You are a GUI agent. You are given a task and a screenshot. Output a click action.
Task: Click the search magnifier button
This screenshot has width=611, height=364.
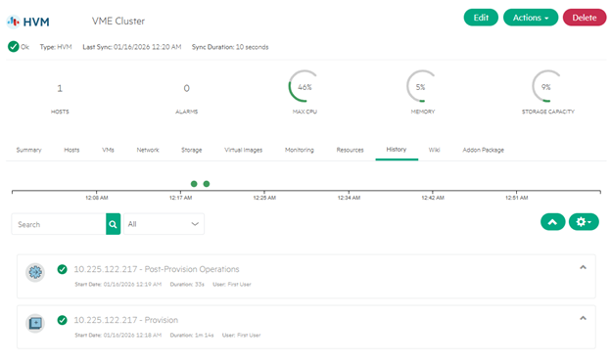click(x=113, y=224)
